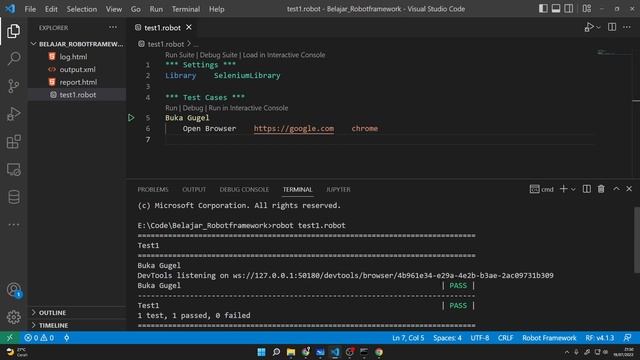Image resolution: width=640 pixels, height=360 pixels.
Task: Add a new terminal with plus icon
Action: point(563,189)
